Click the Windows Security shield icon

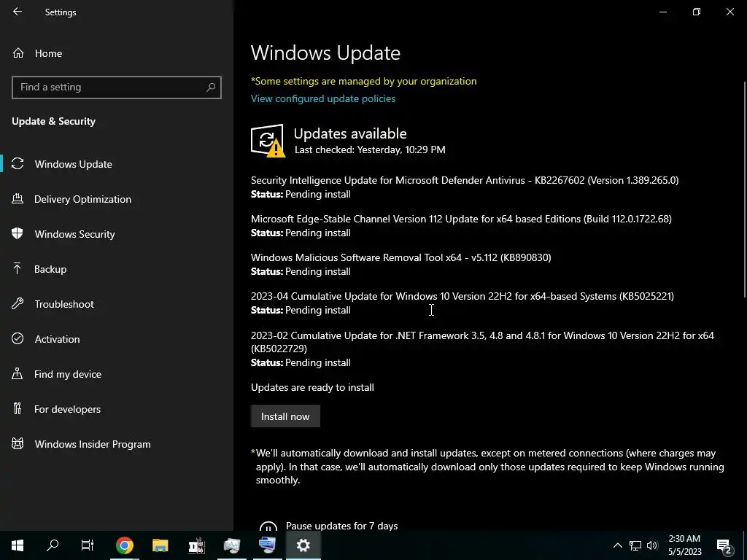tap(18, 234)
